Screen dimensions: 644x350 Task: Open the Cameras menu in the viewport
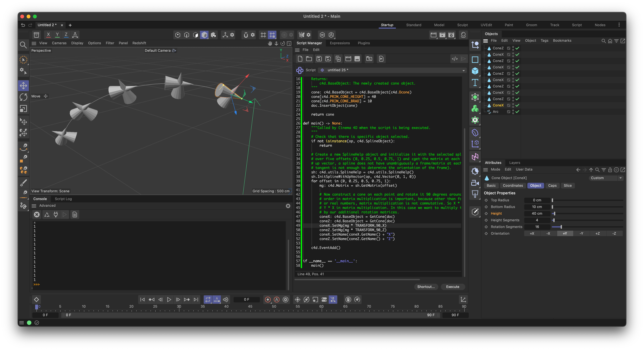(x=59, y=43)
